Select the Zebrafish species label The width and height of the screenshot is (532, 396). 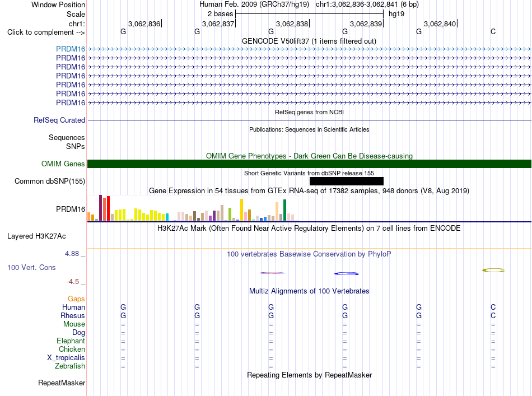point(70,366)
